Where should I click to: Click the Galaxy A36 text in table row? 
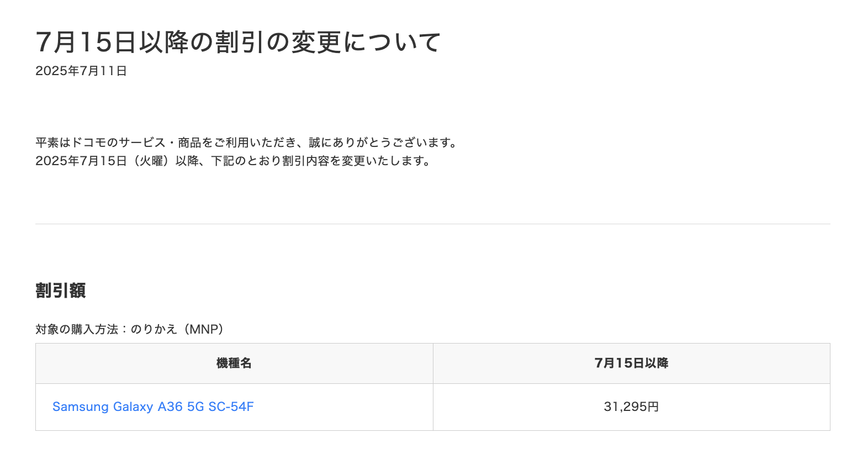148,407
